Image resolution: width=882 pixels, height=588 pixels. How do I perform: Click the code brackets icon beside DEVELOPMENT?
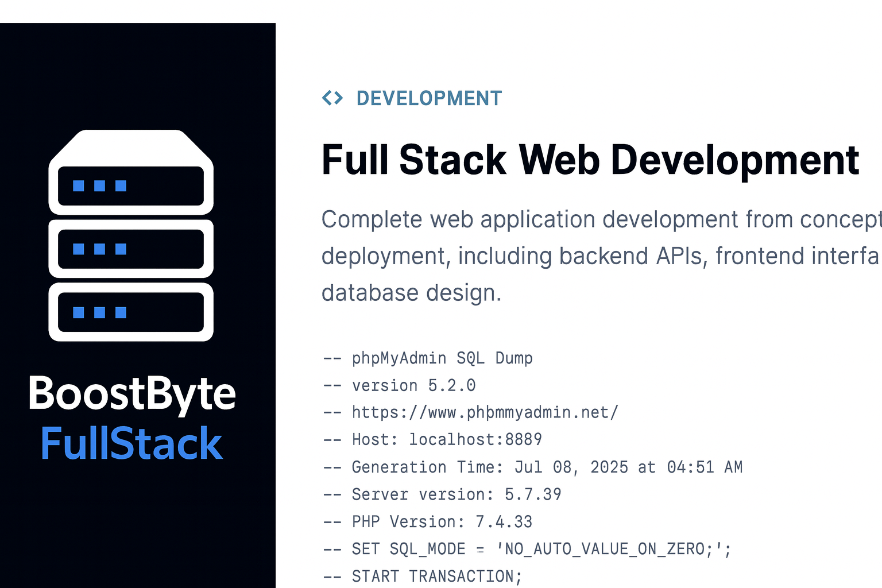332,98
